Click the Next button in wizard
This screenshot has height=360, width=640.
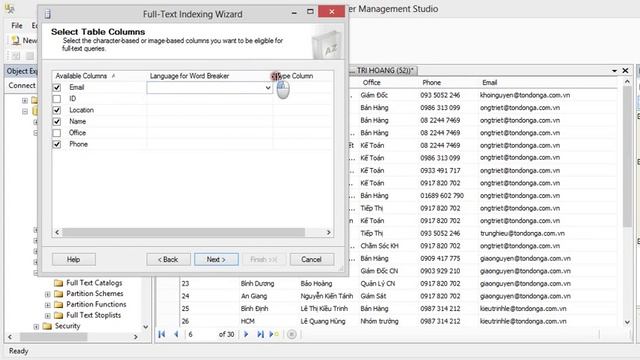click(x=216, y=260)
